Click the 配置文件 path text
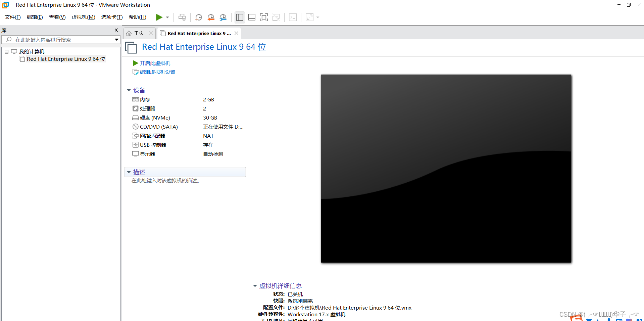This screenshot has height=321, width=644. [349, 308]
